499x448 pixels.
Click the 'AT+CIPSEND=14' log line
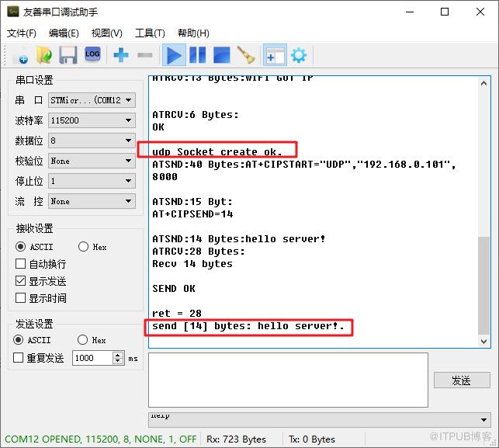tap(192, 214)
